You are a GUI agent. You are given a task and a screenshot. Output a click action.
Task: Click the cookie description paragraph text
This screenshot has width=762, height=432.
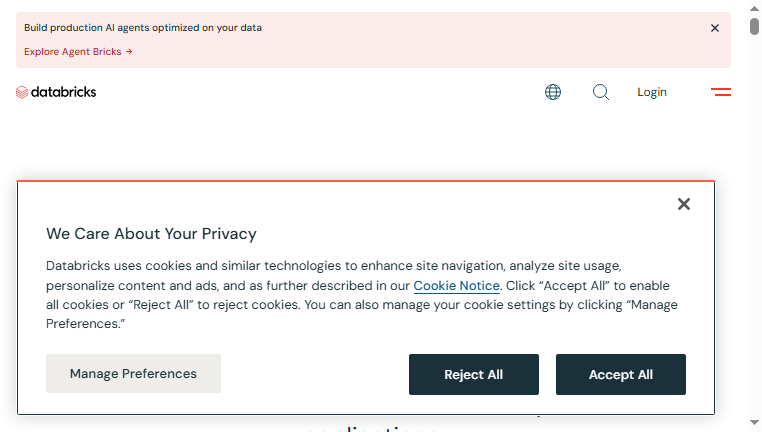click(362, 294)
